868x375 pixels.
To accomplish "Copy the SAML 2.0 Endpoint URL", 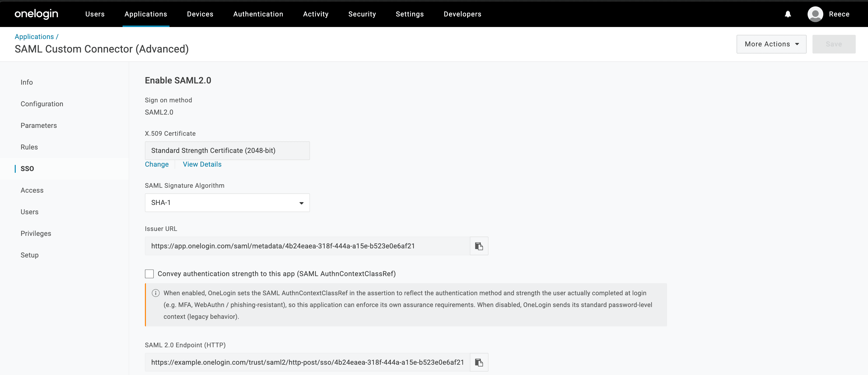I will (x=479, y=362).
